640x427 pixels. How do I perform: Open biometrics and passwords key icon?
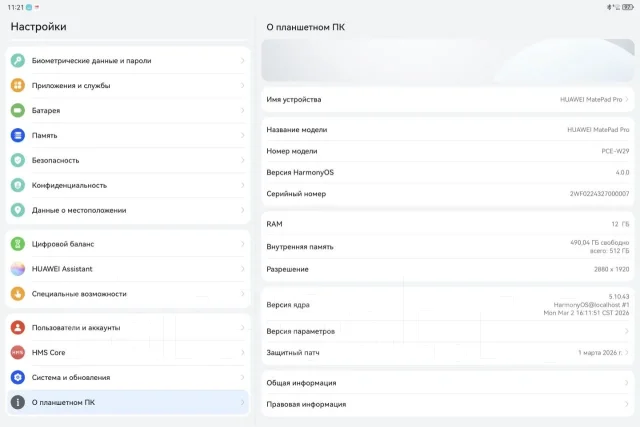point(18,60)
